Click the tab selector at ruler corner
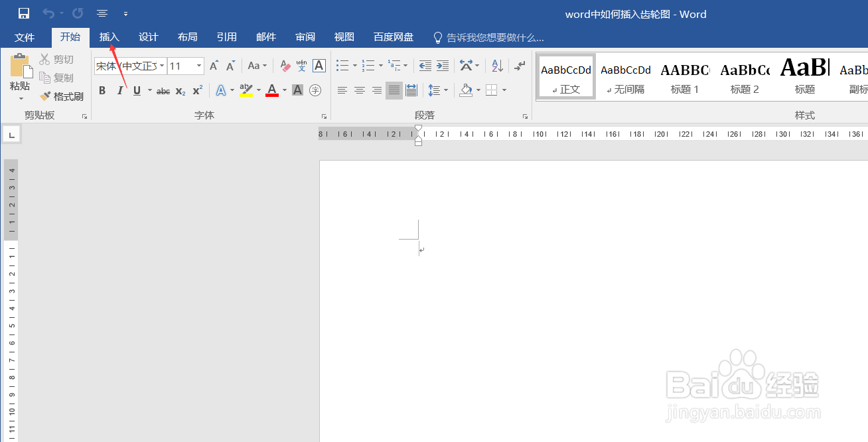 click(11, 135)
